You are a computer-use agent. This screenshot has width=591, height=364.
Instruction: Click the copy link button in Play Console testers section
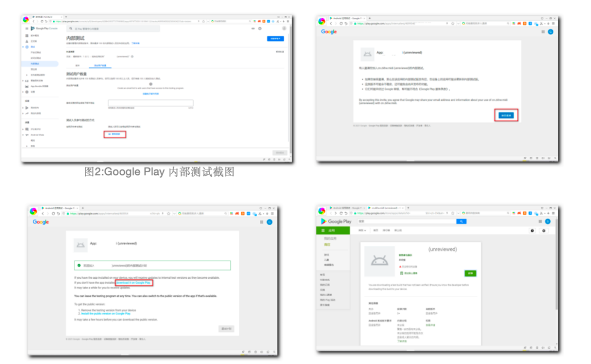[x=114, y=134]
